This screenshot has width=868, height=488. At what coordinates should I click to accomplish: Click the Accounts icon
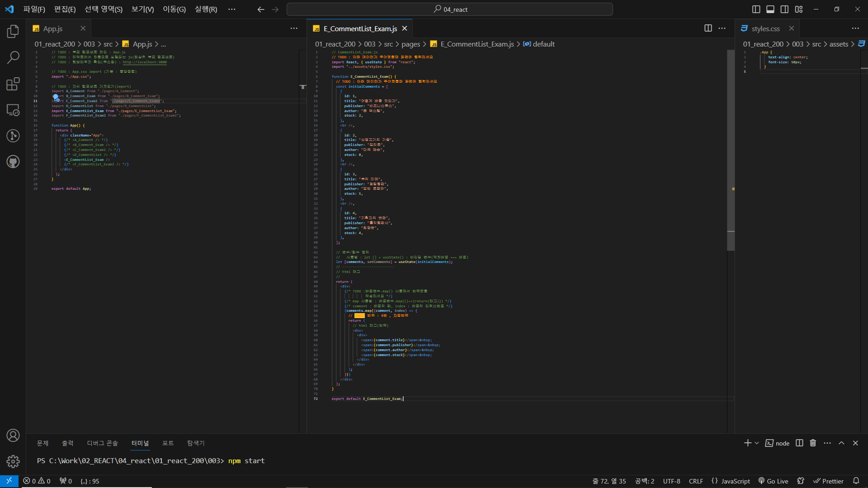pyautogui.click(x=13, y=435)
